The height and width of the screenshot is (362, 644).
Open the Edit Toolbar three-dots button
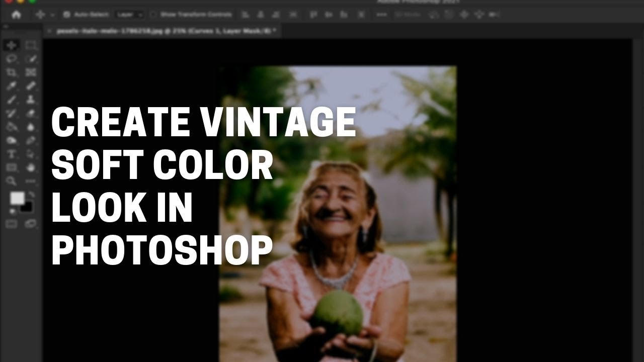[x=31, y=181]
